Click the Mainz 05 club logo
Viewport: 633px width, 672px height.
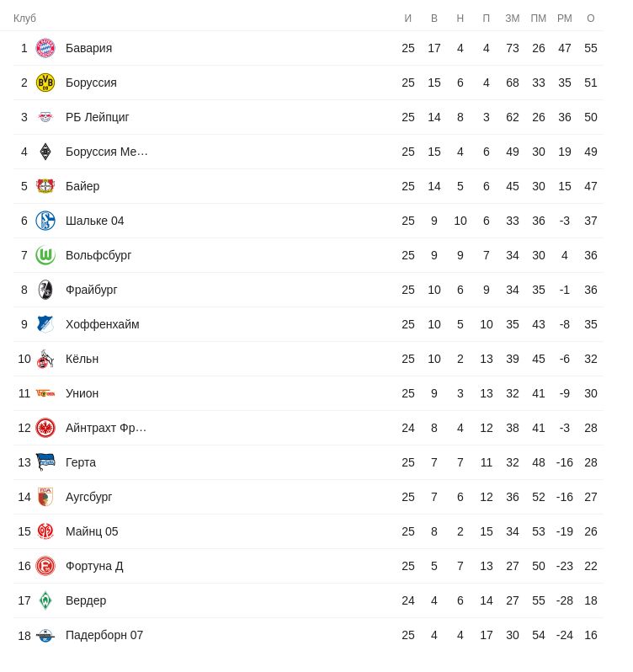point(45,531)
